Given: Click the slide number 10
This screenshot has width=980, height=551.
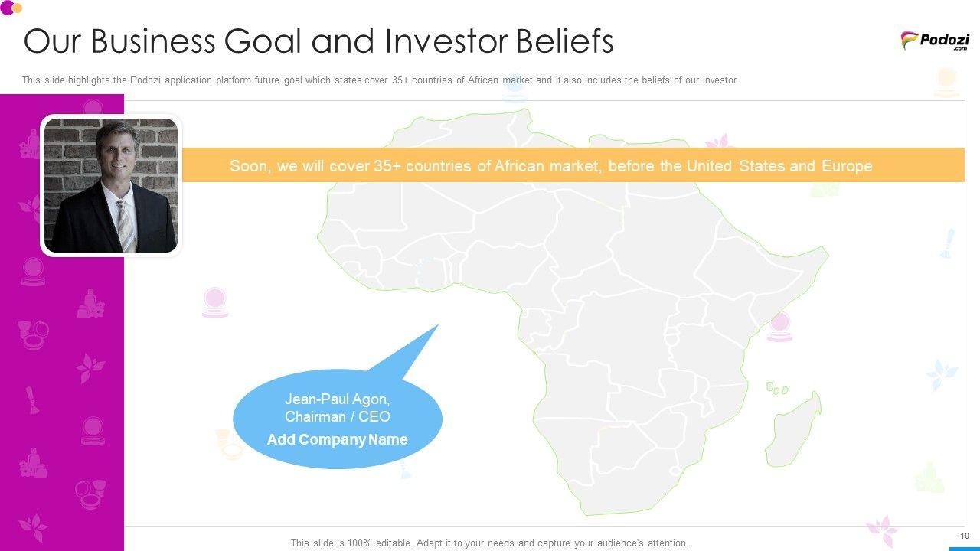Looking at the screenshot, I should coord(964,536).
